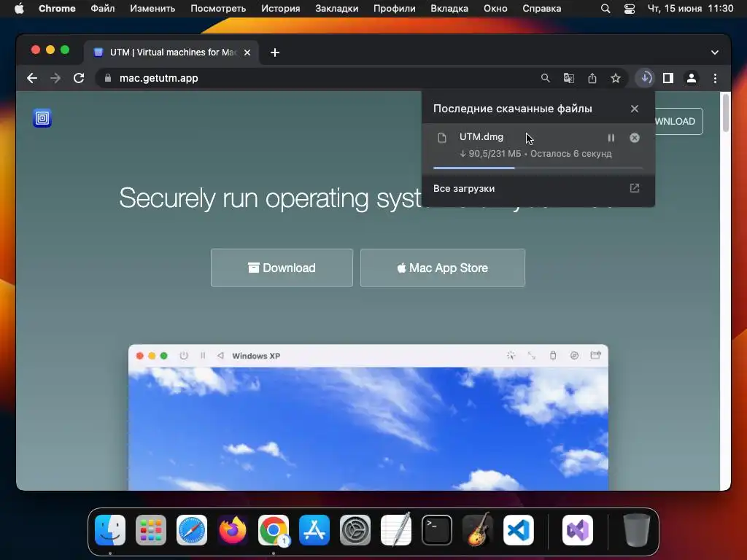
Task: Expand the tab search chevron
Action: coord(715,52)
